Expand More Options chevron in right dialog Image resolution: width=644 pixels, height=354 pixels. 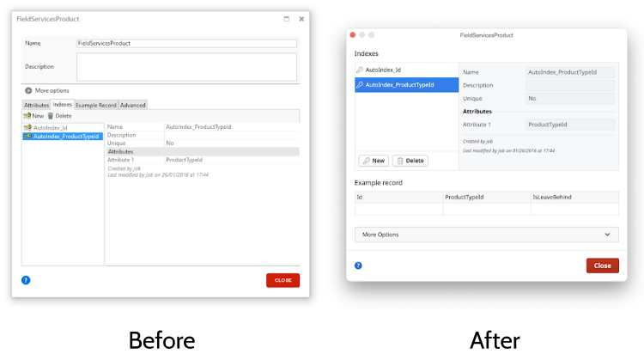pyautogui.click(x=608, y=235)
